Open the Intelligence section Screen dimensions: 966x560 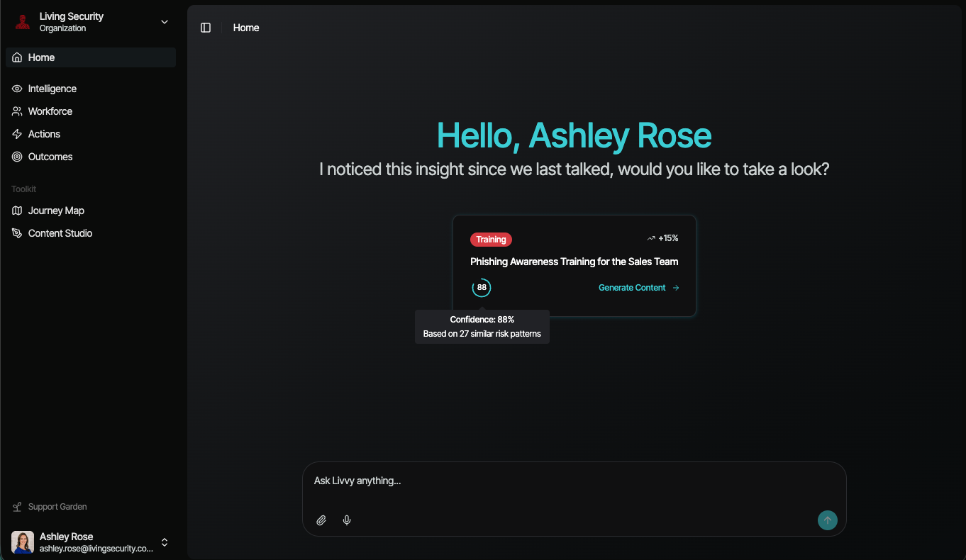coord(52,89)
